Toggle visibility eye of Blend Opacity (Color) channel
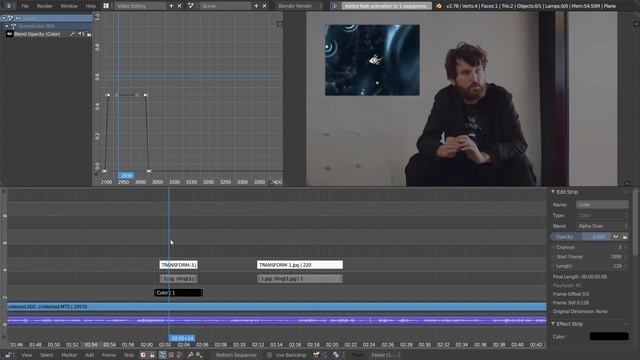Screen dimensions: 640x360 pos(9,34)
